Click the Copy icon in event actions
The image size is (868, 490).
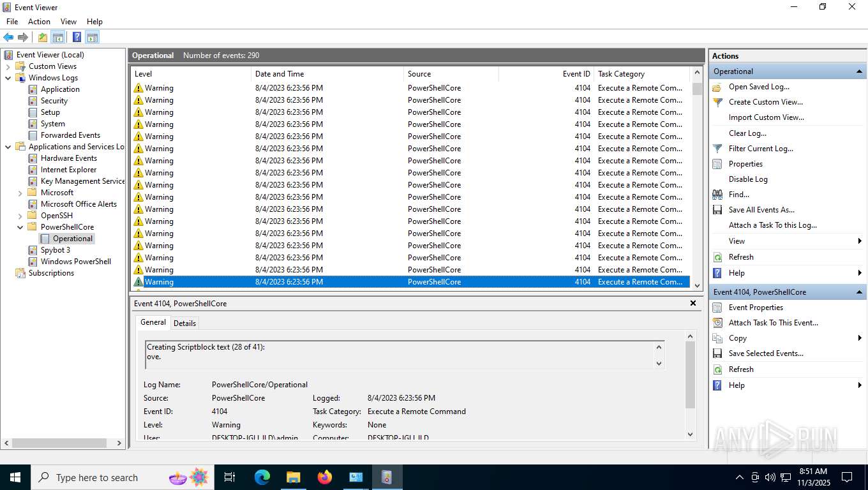click(717, 338)
